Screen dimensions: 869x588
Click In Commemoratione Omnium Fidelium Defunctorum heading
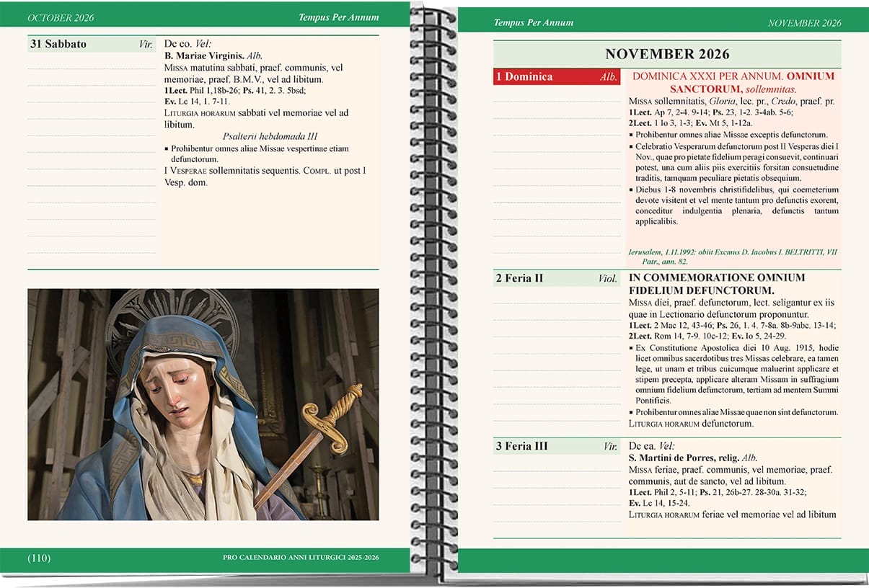tap(716, 284)
